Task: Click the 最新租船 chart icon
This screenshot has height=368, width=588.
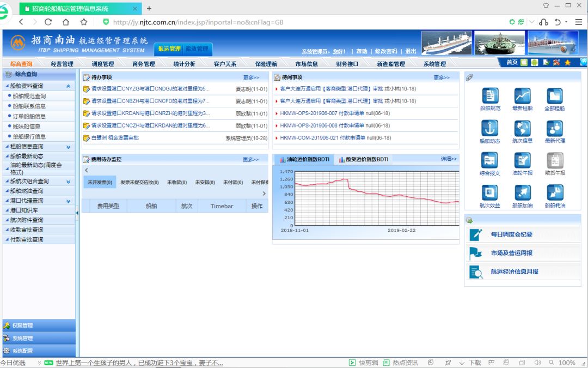Action: [522, 96]
